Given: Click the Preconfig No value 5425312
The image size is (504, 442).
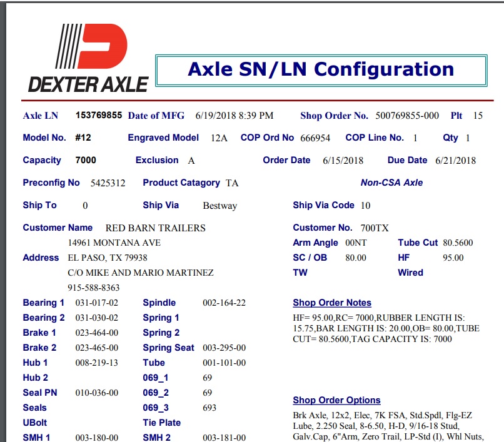Looking at the screenshot, I should click(x=108, y=183).
